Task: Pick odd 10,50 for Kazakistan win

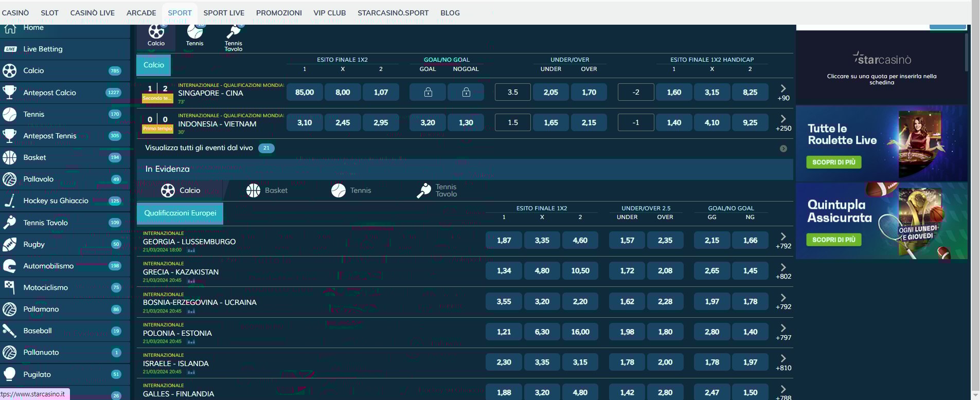Action: tap(580, 270)
